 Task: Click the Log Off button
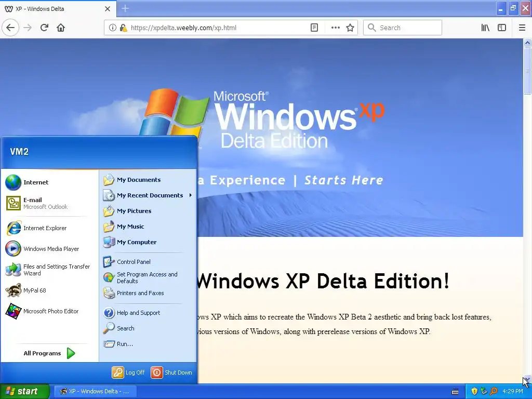coord(128,373)
